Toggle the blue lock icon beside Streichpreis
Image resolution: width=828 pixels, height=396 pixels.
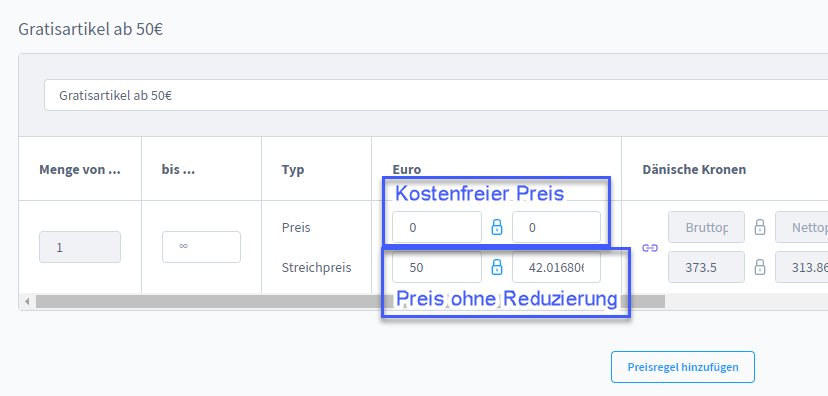[496, 267]
